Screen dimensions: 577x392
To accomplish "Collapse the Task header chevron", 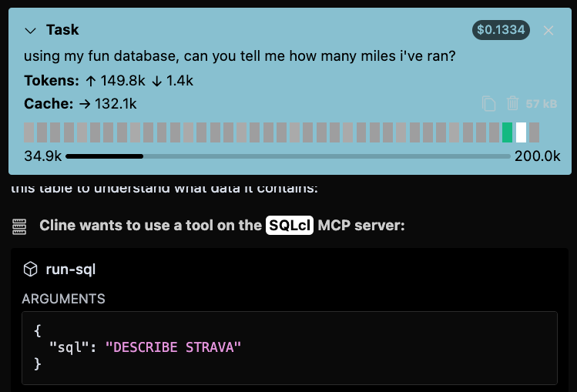I will [31, 31].
